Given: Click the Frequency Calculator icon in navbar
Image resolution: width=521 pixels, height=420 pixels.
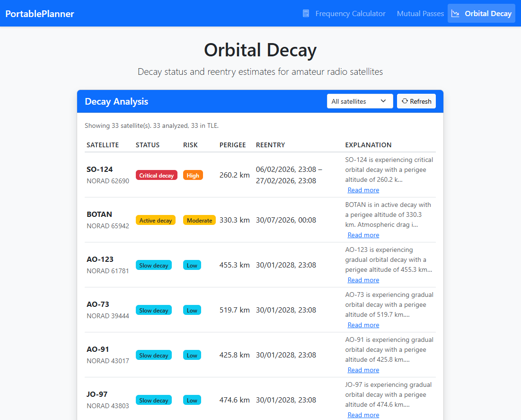Looking at the screenshot, I should [x=306, y=13].
